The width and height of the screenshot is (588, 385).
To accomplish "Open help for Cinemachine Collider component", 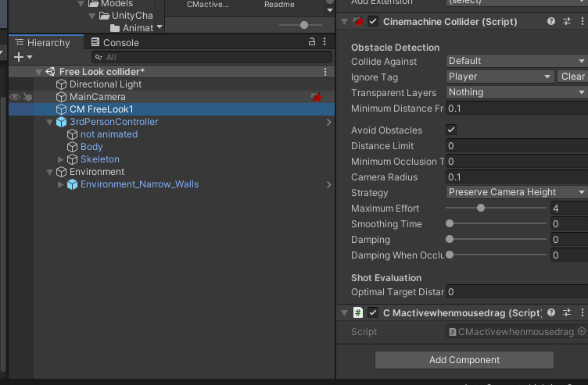I will pos(551,21).
